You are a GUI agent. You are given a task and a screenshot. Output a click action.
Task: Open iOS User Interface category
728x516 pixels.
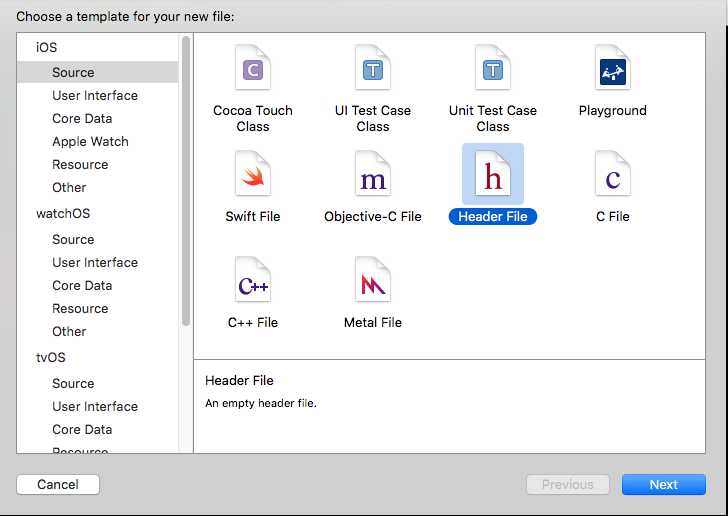95,95
